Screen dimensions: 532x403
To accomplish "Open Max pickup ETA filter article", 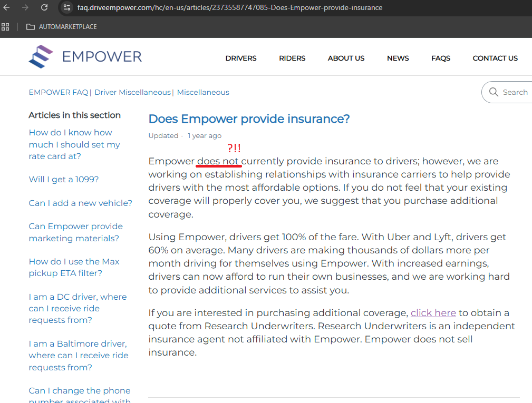I will (x=74, y=268).
